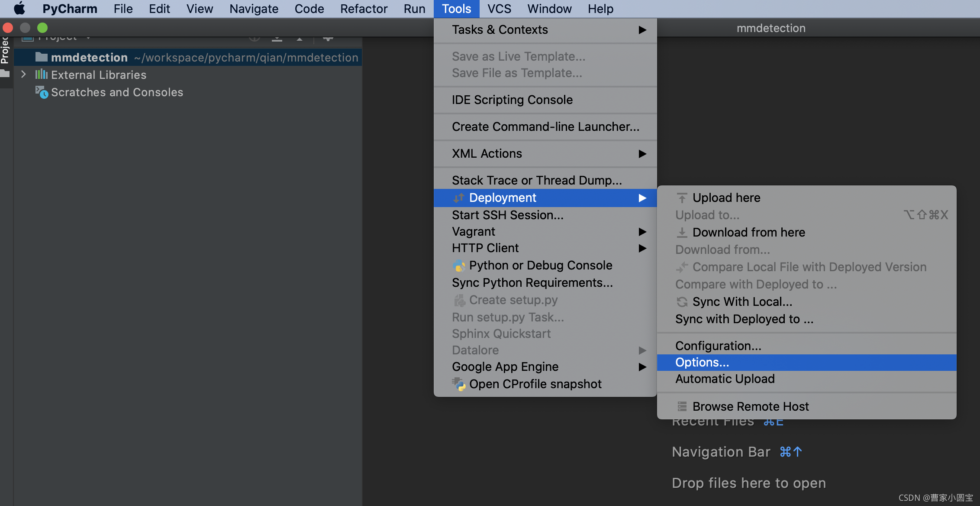Open the Vagrant submenu arrow
The width and height of the screenshot is (980, 506).
pos(642,232)
